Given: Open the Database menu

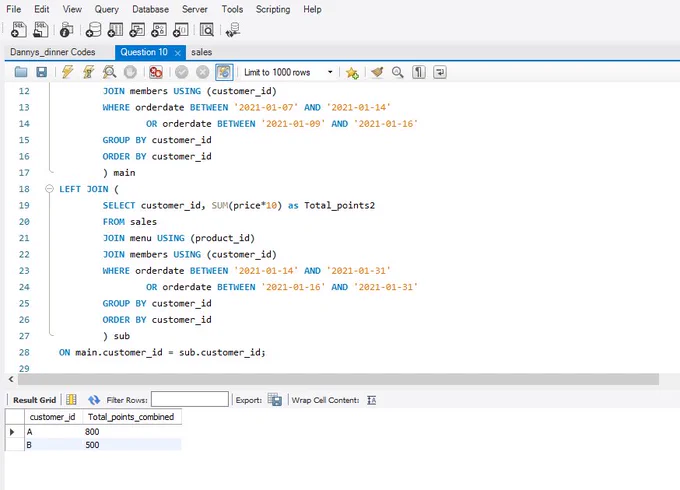Looking at the screenshot, I should pos(150,9).
